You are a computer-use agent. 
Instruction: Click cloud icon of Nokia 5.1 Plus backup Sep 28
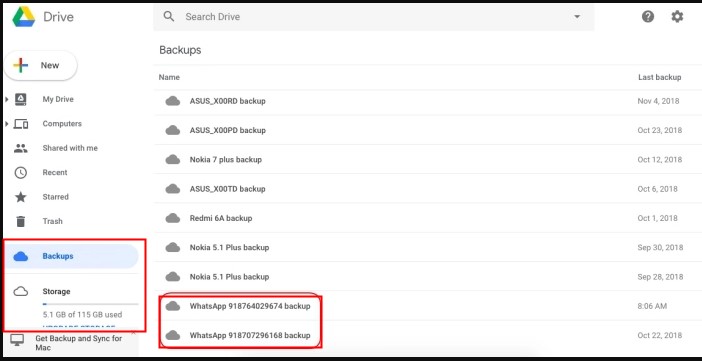pos(173,277)
